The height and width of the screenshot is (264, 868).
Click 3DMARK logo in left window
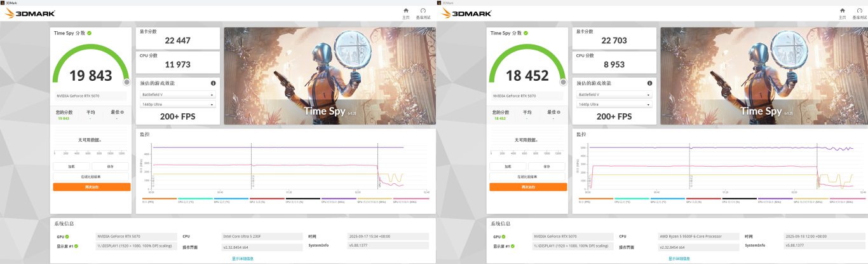click(x=30, y=13)
